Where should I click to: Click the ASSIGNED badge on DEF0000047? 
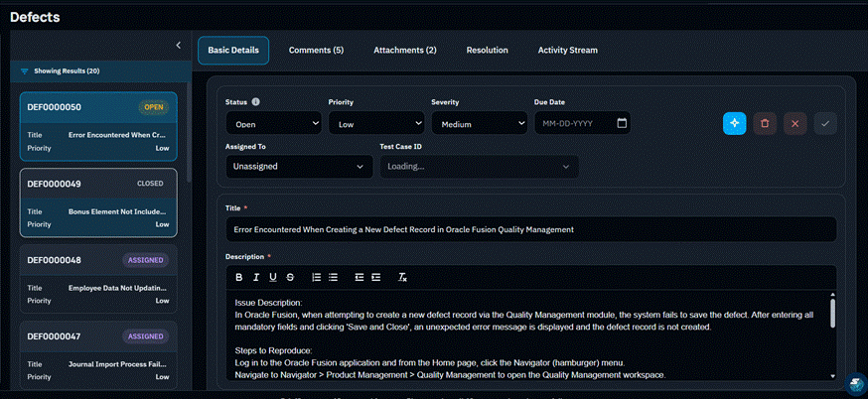tap(146, 336)
